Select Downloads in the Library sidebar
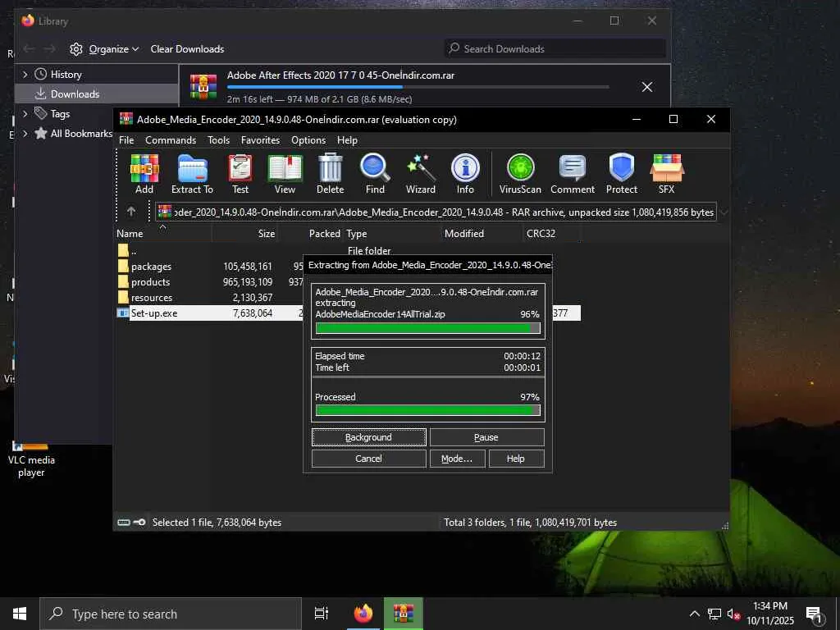Image resolution: width=840 pixels, height=630 pixels. tap(97, 94)
